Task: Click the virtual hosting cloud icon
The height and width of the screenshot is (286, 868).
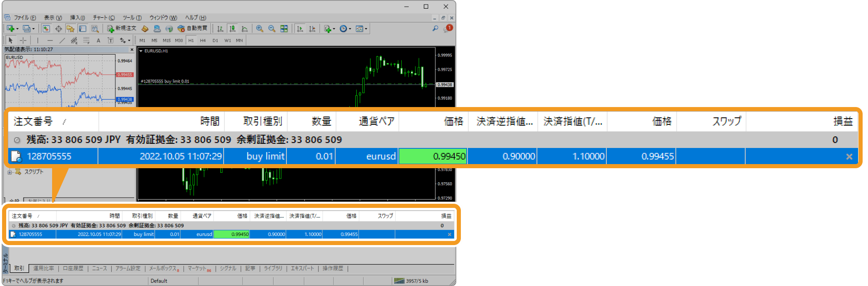Action: point(157,29)
